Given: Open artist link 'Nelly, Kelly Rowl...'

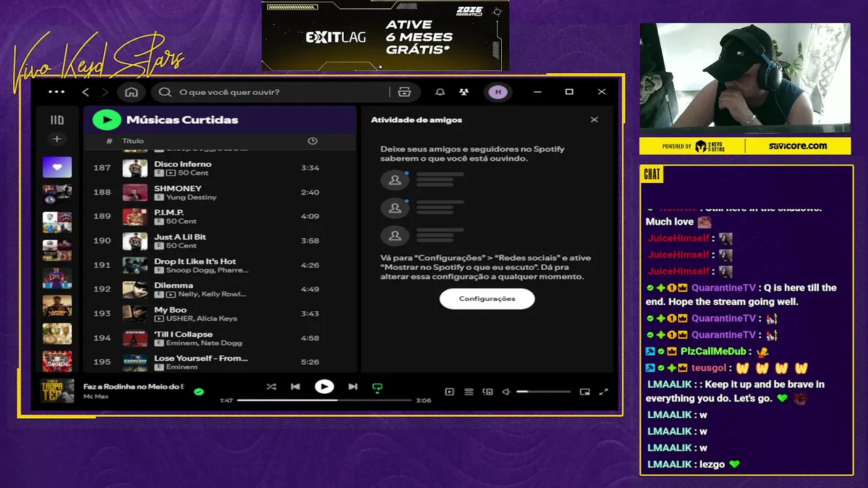Looking at the screenshot, I should point(212,294).
